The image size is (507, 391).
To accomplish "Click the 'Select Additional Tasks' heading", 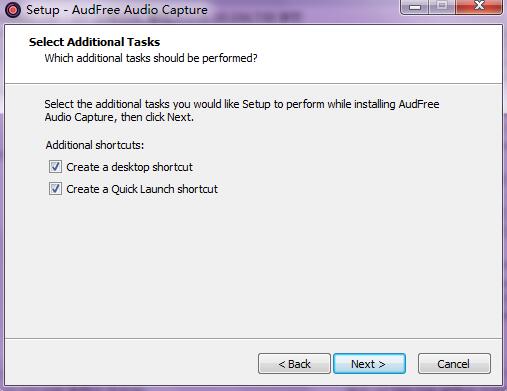I will click(x=94, y=42).
